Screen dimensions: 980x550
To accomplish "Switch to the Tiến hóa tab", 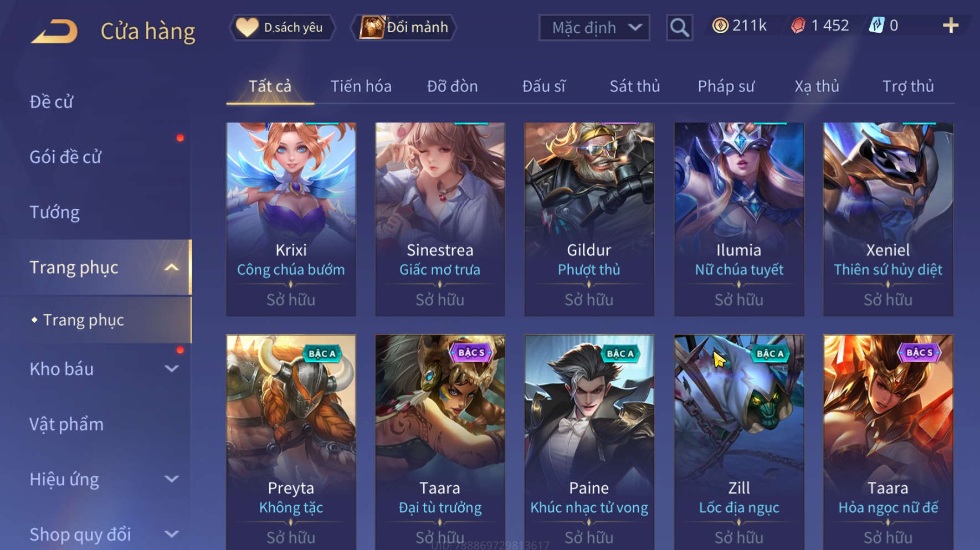I will coord(361,86).
